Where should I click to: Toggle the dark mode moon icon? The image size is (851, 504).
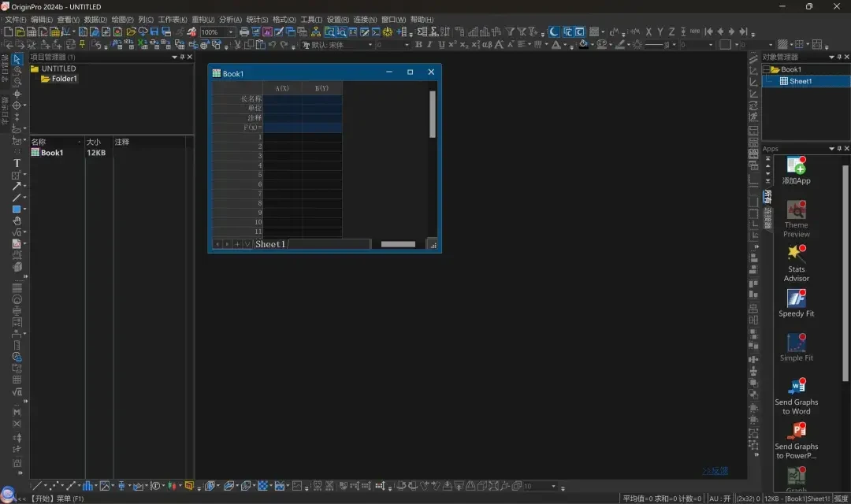pos(554,32)
